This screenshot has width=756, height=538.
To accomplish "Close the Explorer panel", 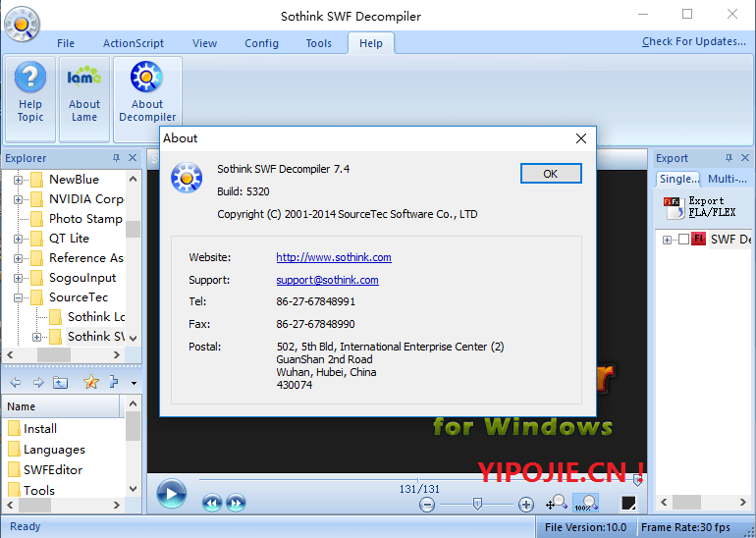I will [133, 158].
